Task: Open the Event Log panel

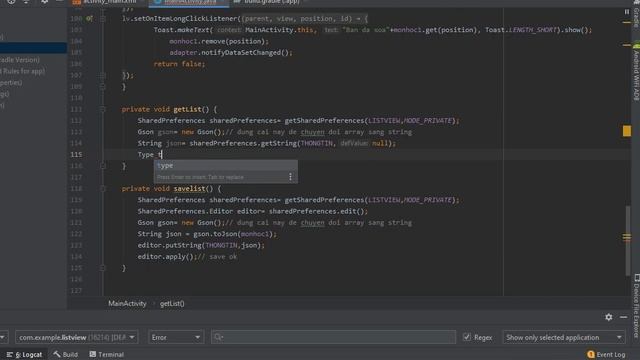Action: [x=606, y=354]
